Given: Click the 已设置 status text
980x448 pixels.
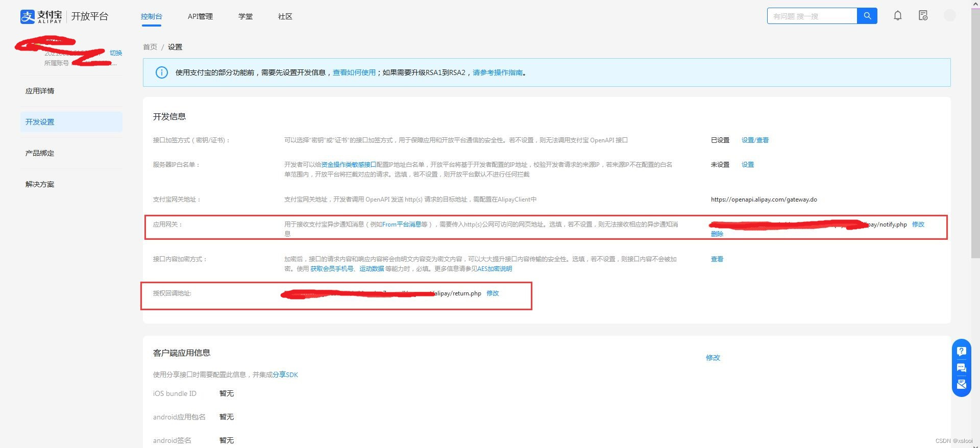Looking at the screenshot, I should pyautogui.click(x=720, y=140).
